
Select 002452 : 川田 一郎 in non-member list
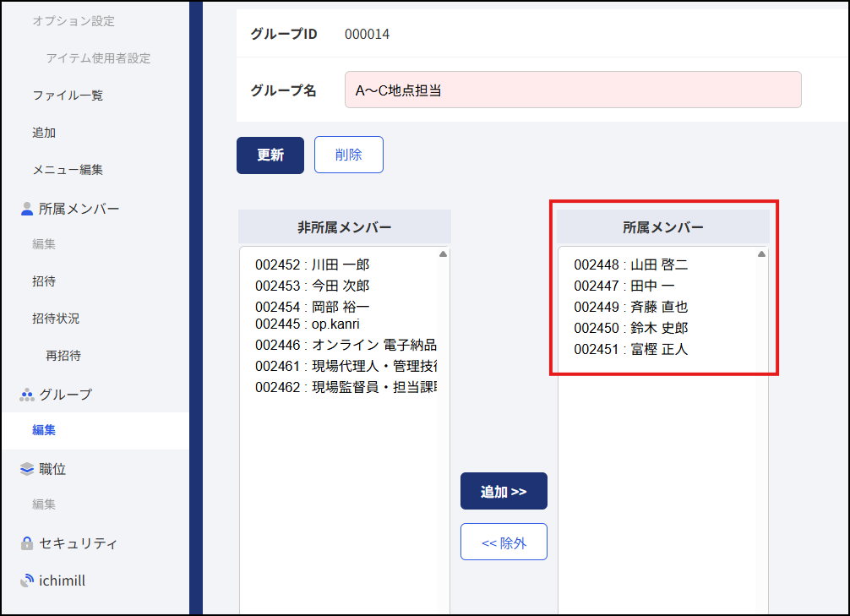(x=313, y=264)
